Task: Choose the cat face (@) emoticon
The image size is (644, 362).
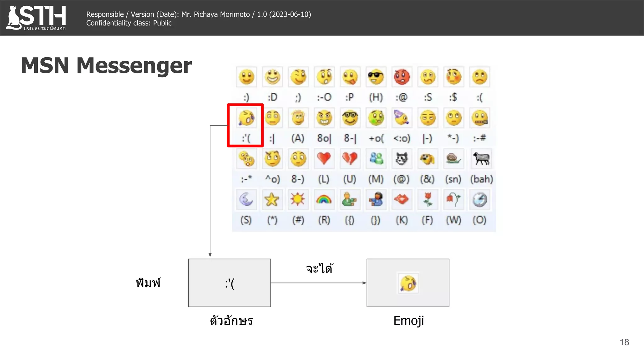Action: (x=402, y=159)
